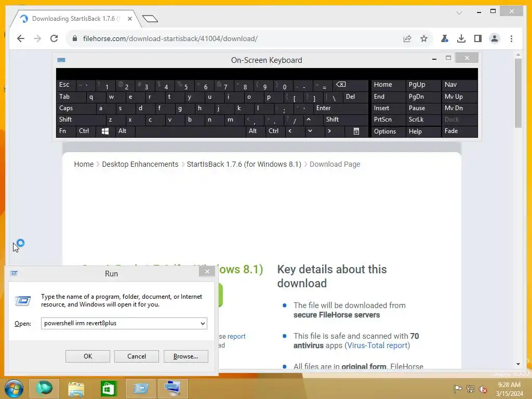Click Browse... in the Run dialog
Screen dimensions: 532x399
(x=185, y=356)
